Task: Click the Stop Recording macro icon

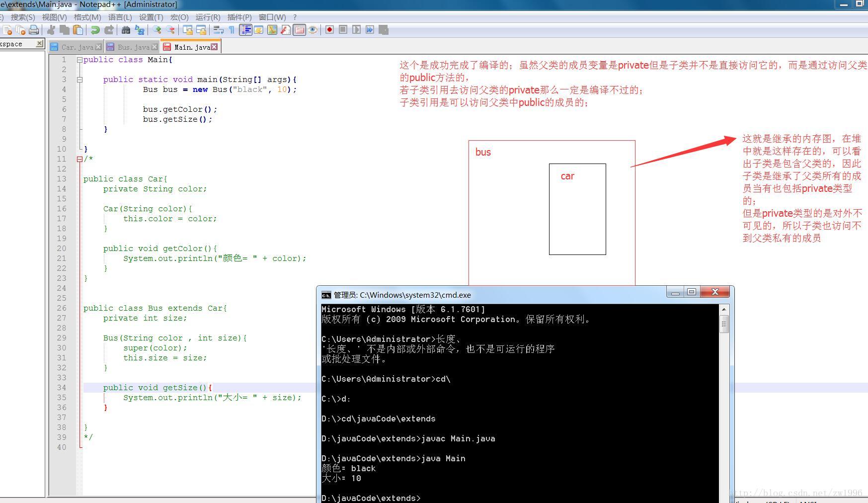Action: click(x=343, y=30)
